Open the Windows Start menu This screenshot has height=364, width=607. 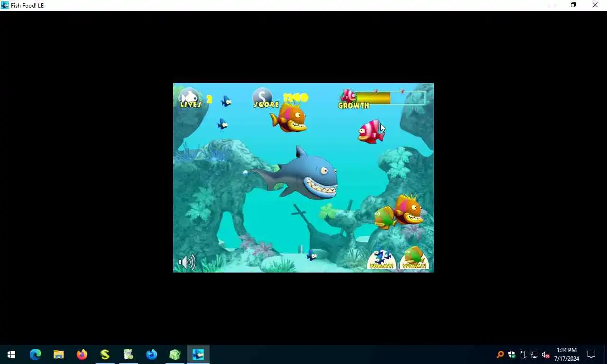click(x=11, y=355)
